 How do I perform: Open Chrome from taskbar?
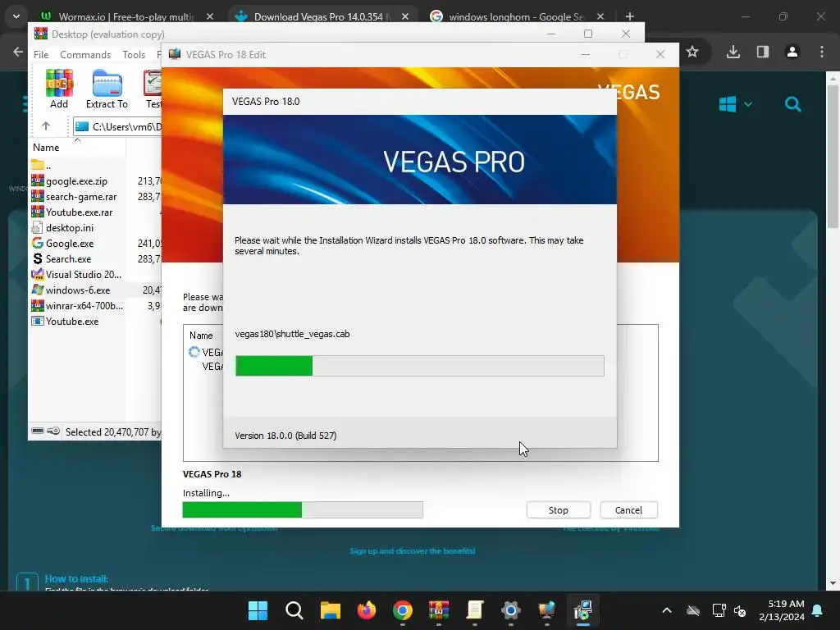click(402, 610)
